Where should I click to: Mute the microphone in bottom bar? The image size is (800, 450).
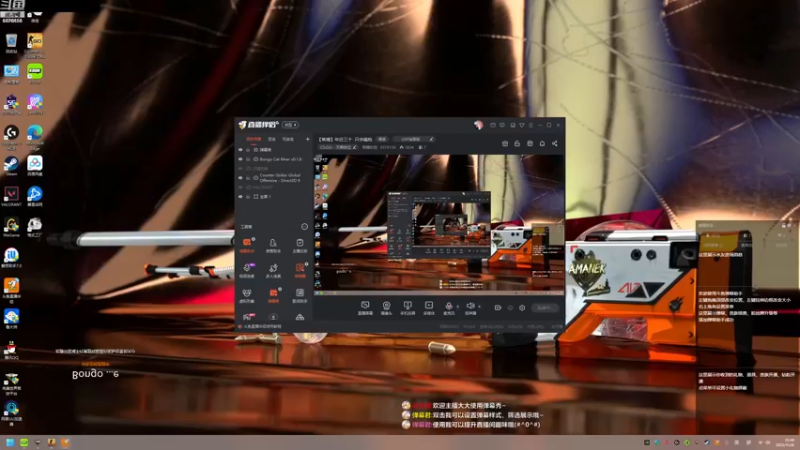point(449,308)
